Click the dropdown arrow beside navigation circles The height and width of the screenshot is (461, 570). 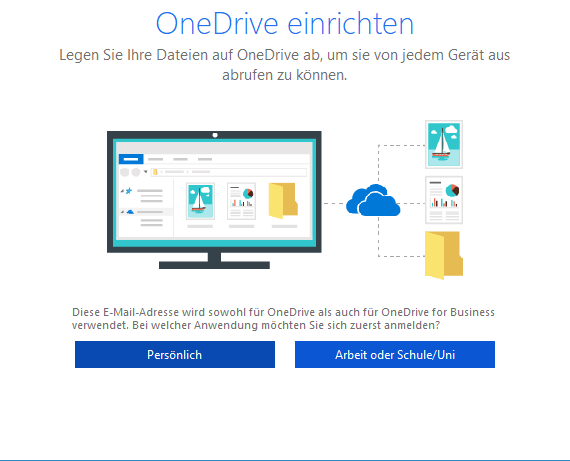[x=145, y=172]
